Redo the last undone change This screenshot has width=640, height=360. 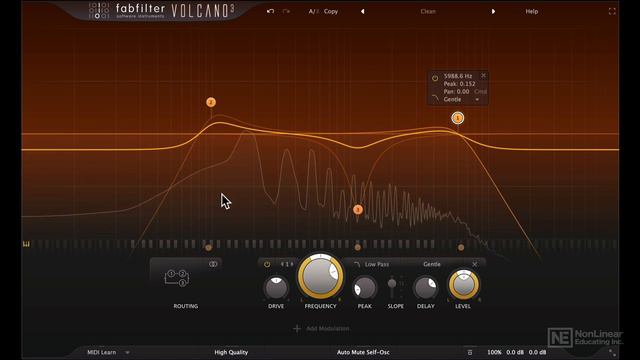(x=286, y=11)
